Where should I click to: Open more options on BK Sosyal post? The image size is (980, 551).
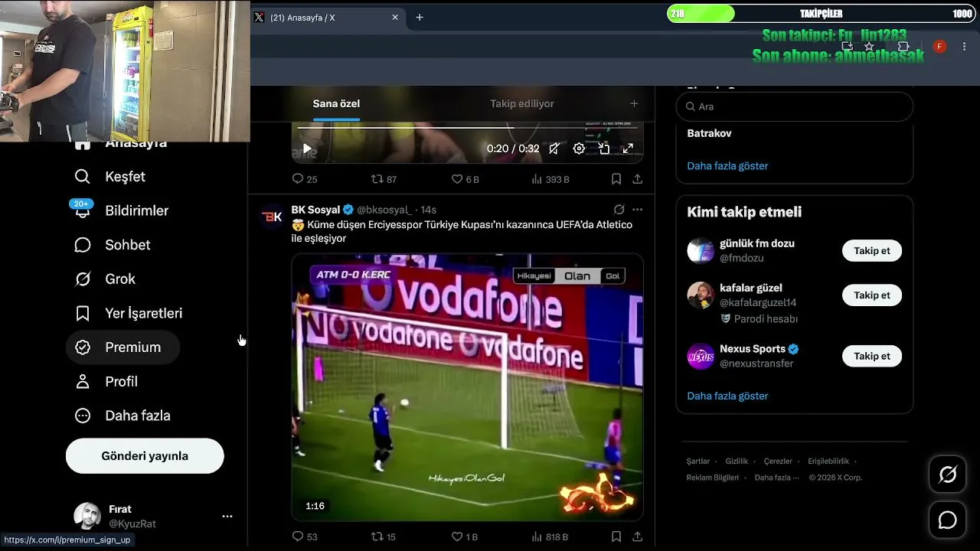[x=637, y=210]
